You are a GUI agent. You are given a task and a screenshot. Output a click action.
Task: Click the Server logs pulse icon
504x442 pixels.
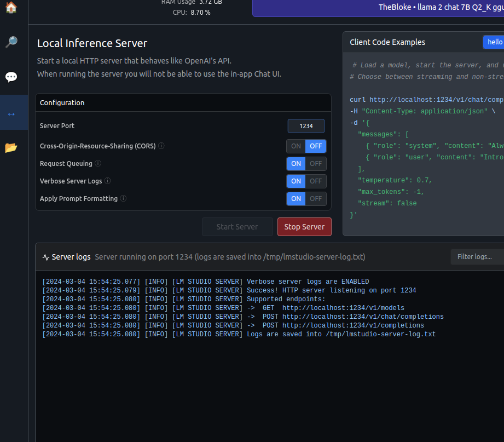[x=46, y=257]
